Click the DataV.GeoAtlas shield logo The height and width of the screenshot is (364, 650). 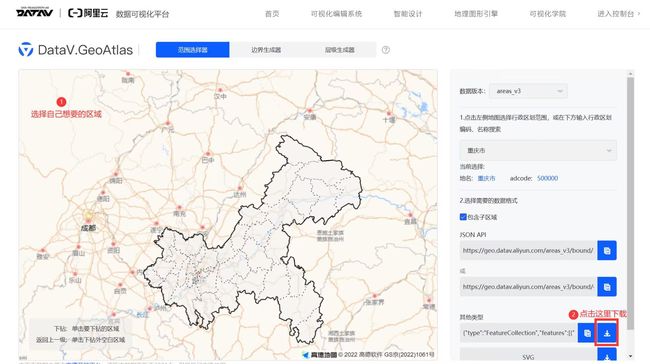pos(26,49)
